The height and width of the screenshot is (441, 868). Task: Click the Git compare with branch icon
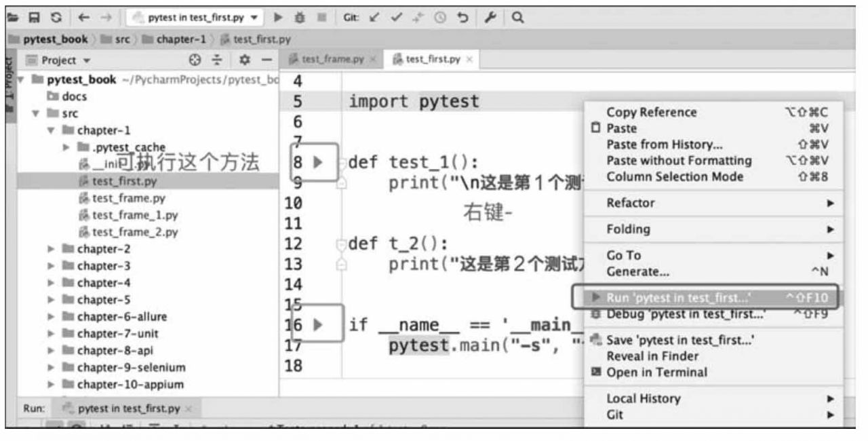(418, 19)
